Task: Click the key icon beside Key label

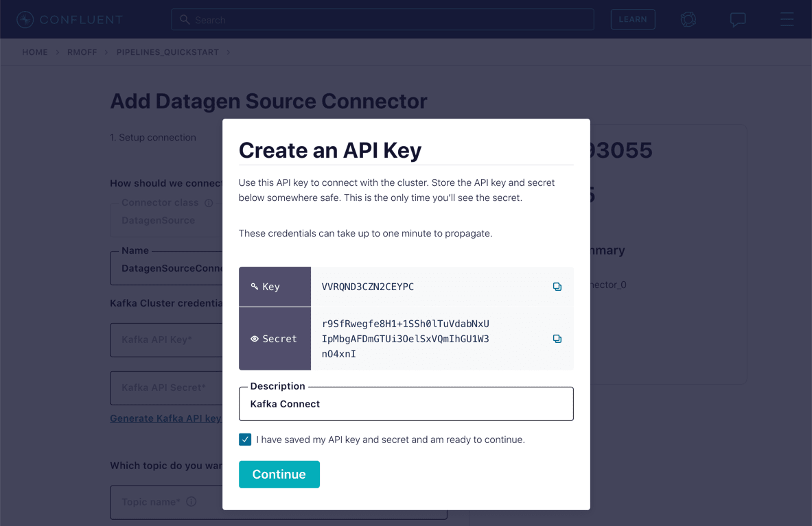Action: click(254, 287)
